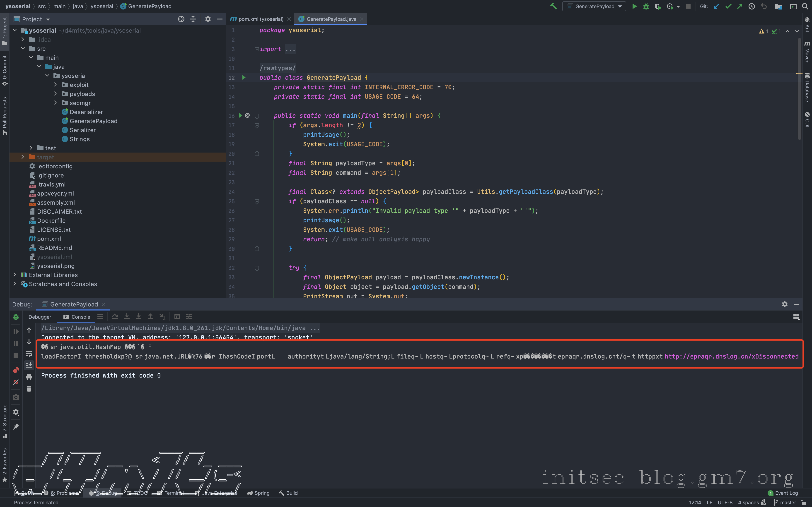Click the Git Update Project arrow
This screenshot has width=812, height=507.
716,6
